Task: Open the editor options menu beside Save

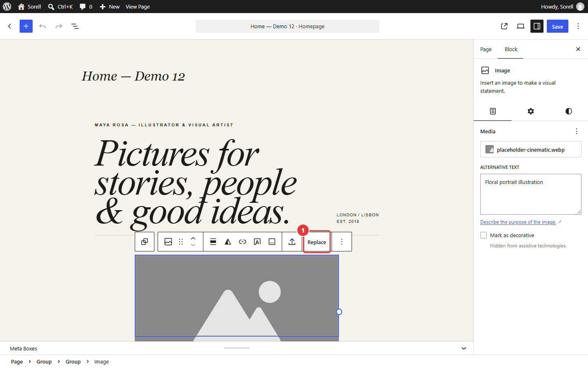Action: [578, 26]
